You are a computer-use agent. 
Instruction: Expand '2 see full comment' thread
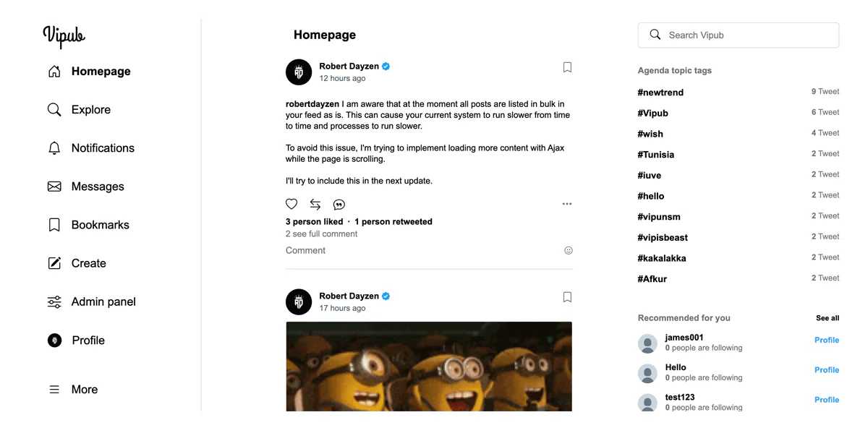321,234
